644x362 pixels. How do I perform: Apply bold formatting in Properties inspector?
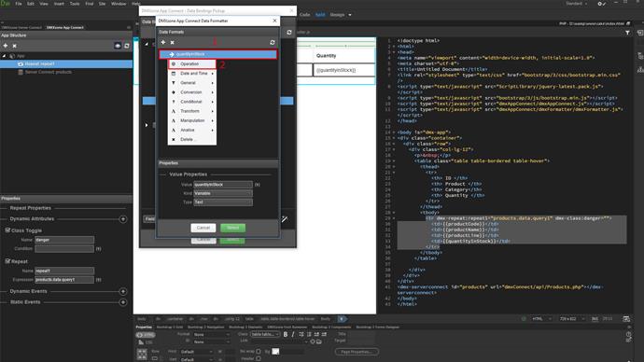286,335
